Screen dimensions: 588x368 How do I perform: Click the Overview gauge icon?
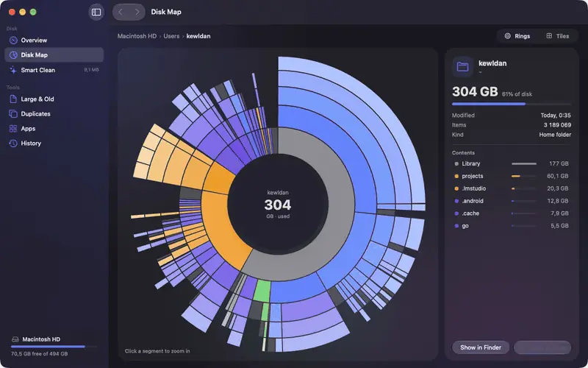(x=13, y=40)
